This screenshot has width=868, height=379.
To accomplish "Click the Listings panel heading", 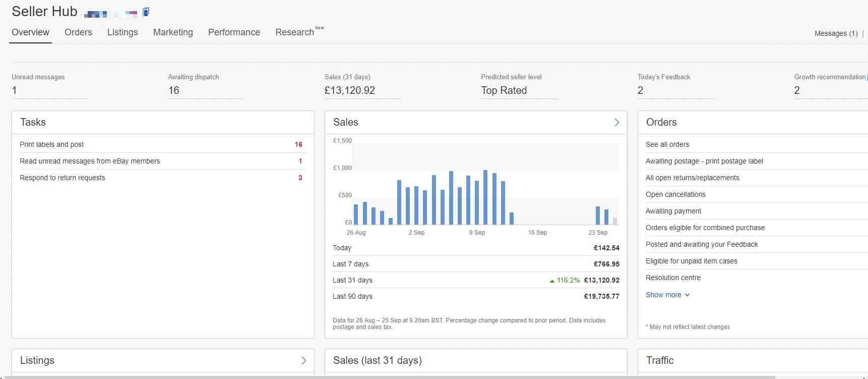I will pos(37,360).
